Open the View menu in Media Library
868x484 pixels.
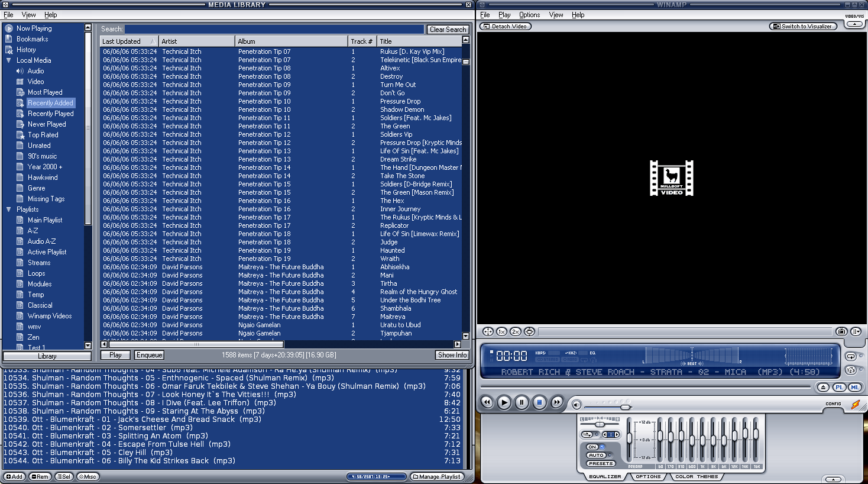tap(28, 15)
